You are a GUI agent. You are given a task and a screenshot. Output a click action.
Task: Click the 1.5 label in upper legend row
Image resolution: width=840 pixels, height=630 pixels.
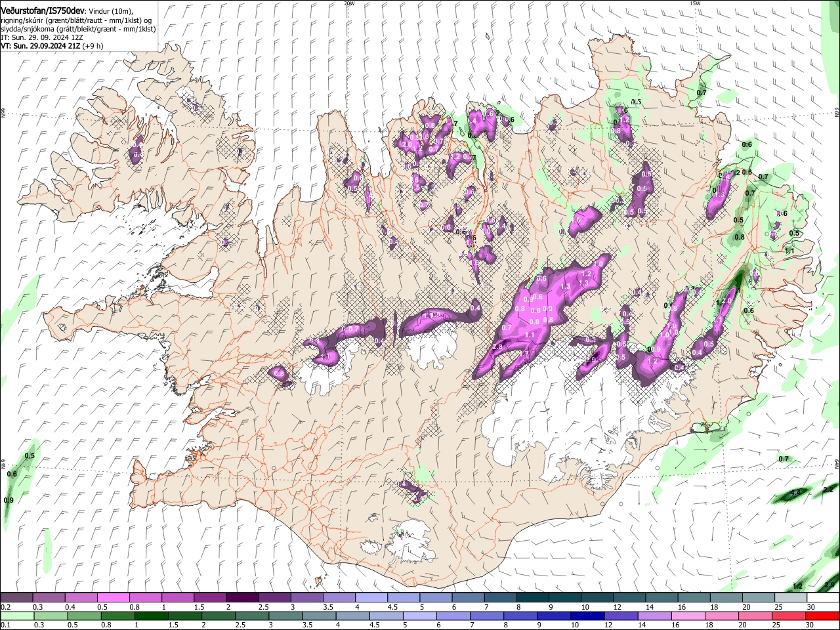(198, 607)
